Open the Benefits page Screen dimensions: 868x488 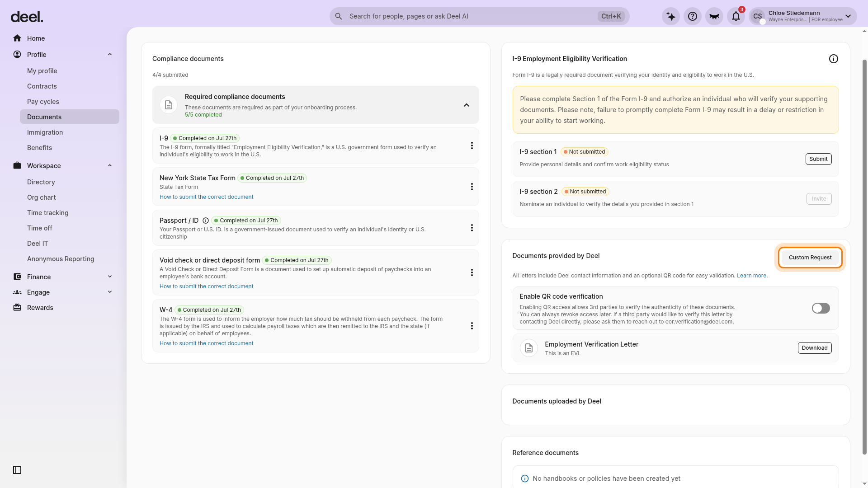coord(39,147)
